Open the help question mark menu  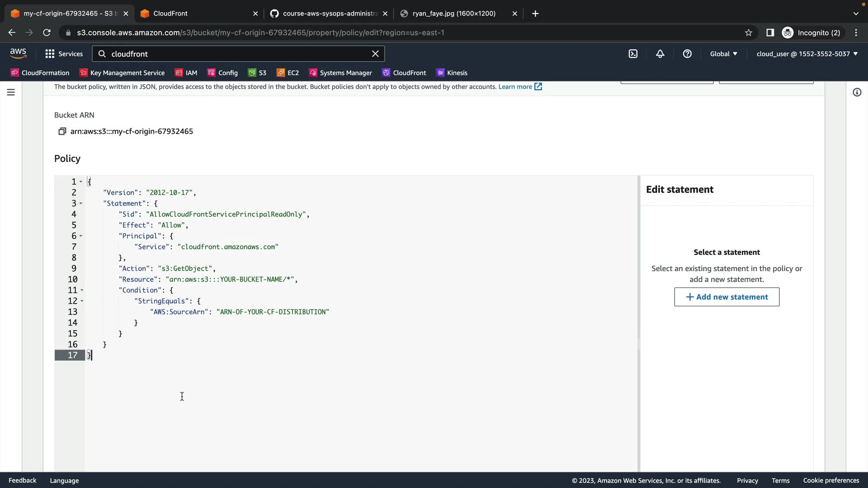[x=687, y=54]
